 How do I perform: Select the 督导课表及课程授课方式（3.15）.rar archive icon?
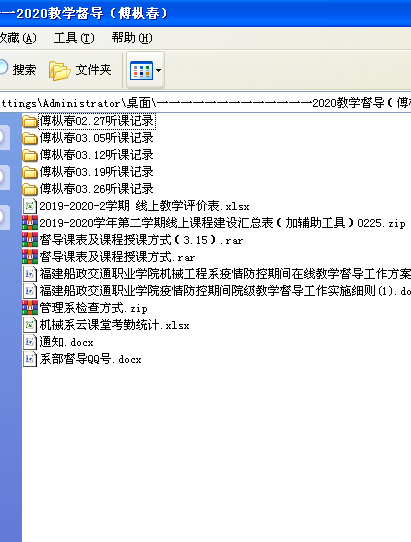[x=30, y=240]
